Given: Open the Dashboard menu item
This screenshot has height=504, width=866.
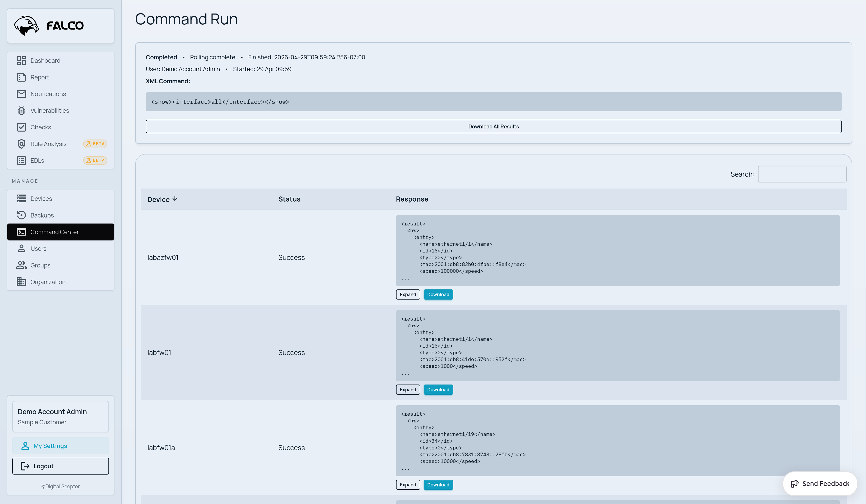Looking at the screenshot, I should coord(60,61).
